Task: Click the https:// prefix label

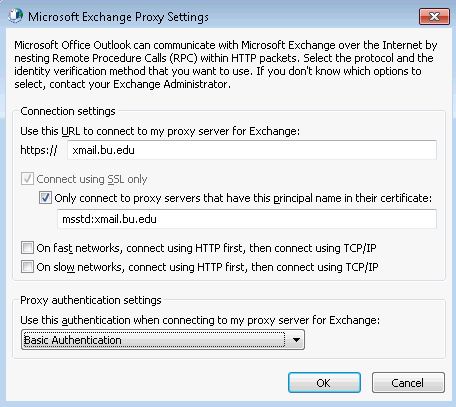Action: click(x=39, y=150)
